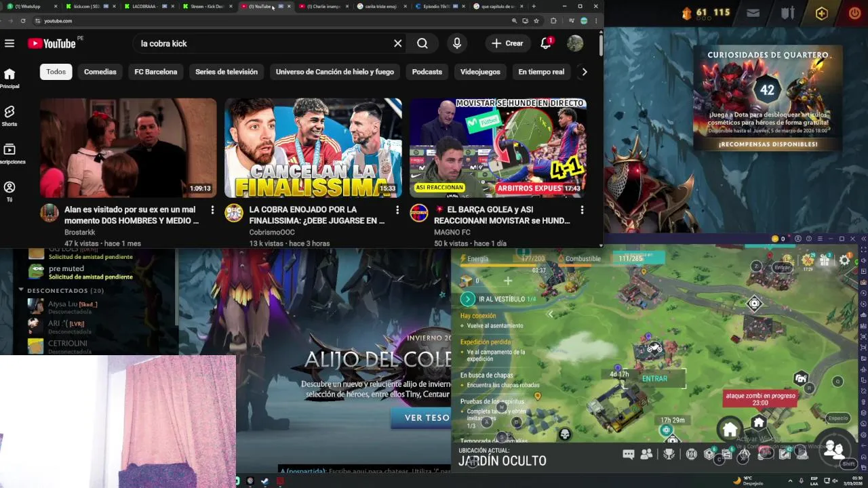This screenshot has height=488, width=868.
Task: Click the YouTube logo
Action: point(52,43)
